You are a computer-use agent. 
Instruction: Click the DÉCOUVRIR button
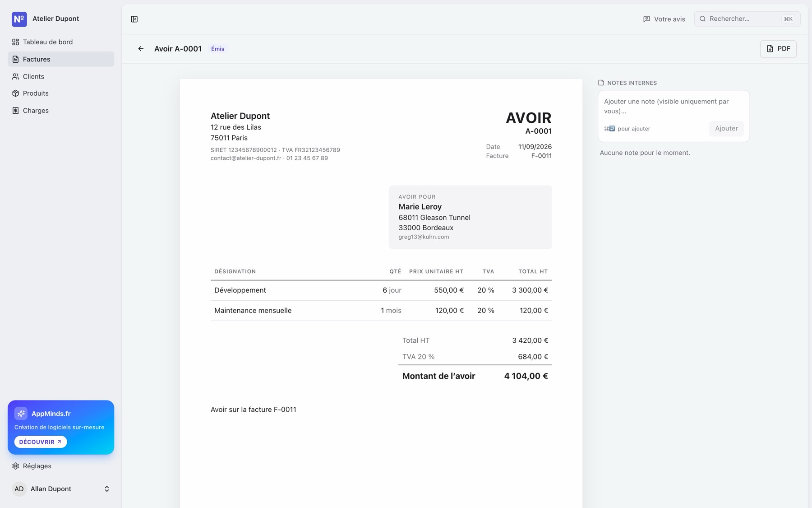click(41, 442)
